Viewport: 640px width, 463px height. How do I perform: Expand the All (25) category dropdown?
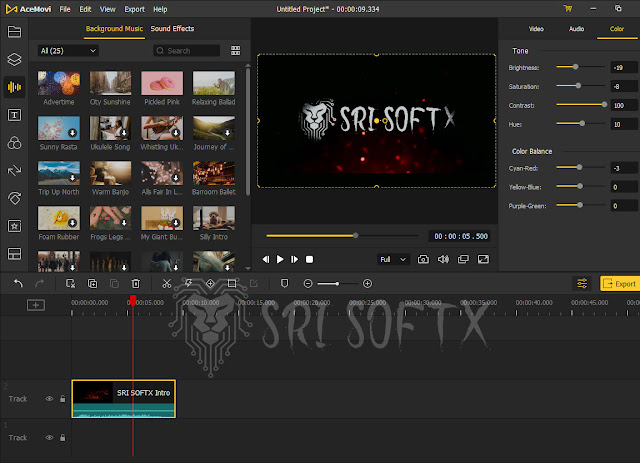[68, 51]
